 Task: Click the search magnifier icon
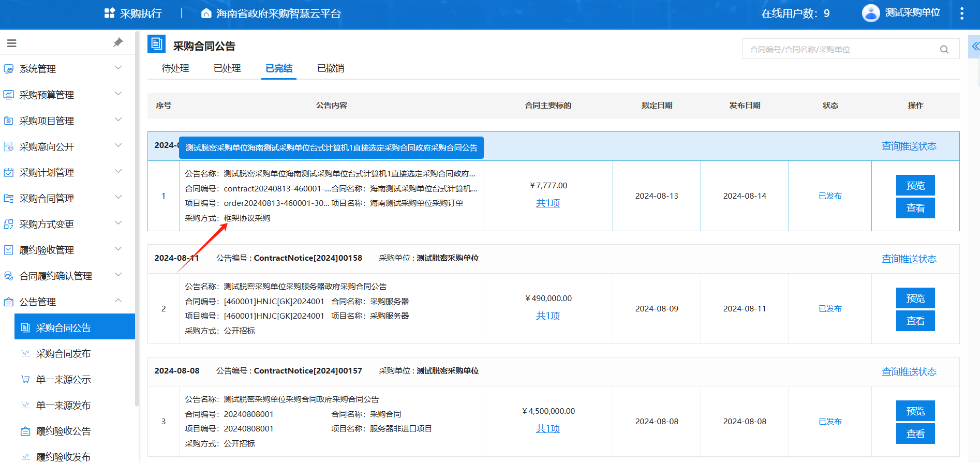click(944, 49)
